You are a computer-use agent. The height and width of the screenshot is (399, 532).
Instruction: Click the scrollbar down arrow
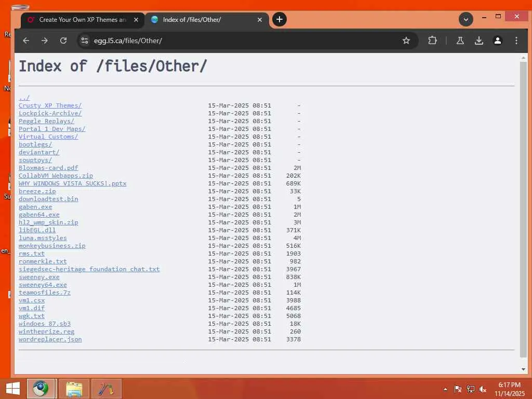click(x=523, y=369)
